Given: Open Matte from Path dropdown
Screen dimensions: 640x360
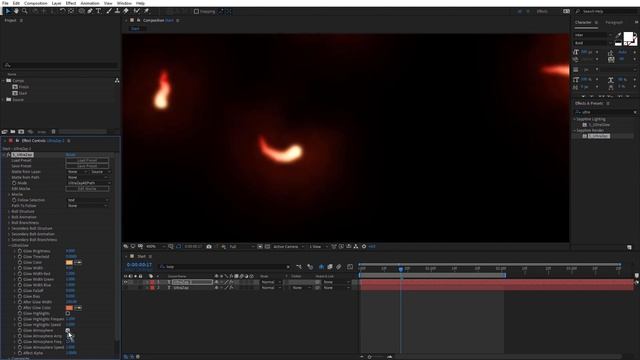Looking at the screenshot, I should click(x=88, y=178).
